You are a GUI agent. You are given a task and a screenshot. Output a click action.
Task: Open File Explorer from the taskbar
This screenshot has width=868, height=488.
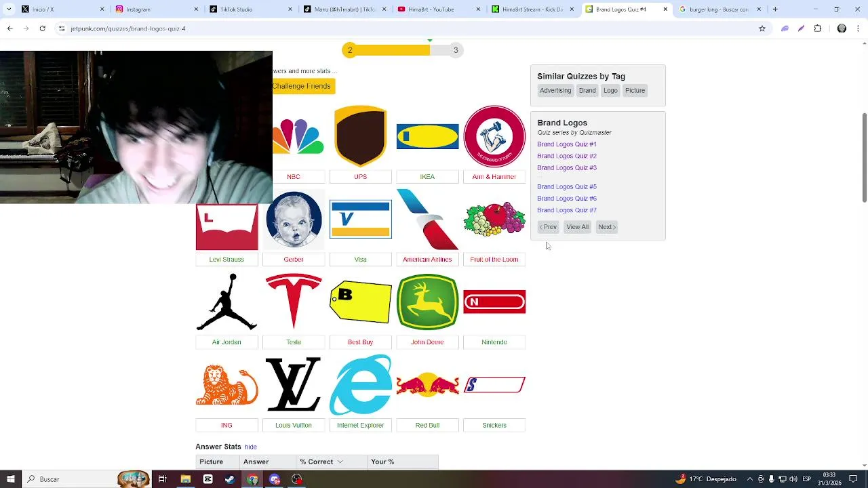[185, 479]
